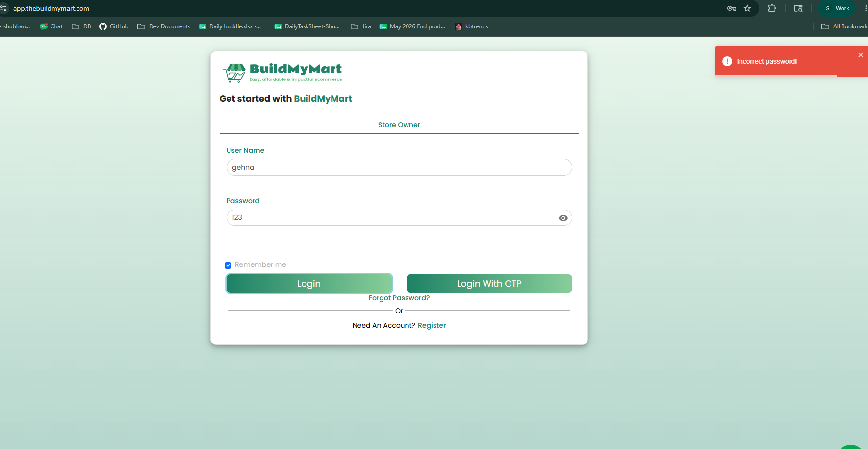View site information icon beside the URL
Image resolution: width=868 pixels, height=449 pixels.
point(3,8)
